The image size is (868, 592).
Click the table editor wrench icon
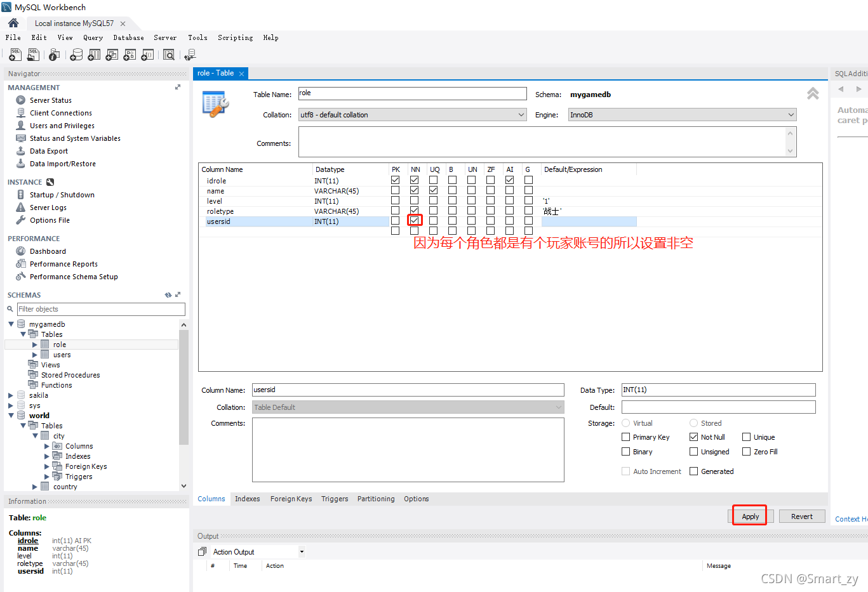[x=215, y=103]
